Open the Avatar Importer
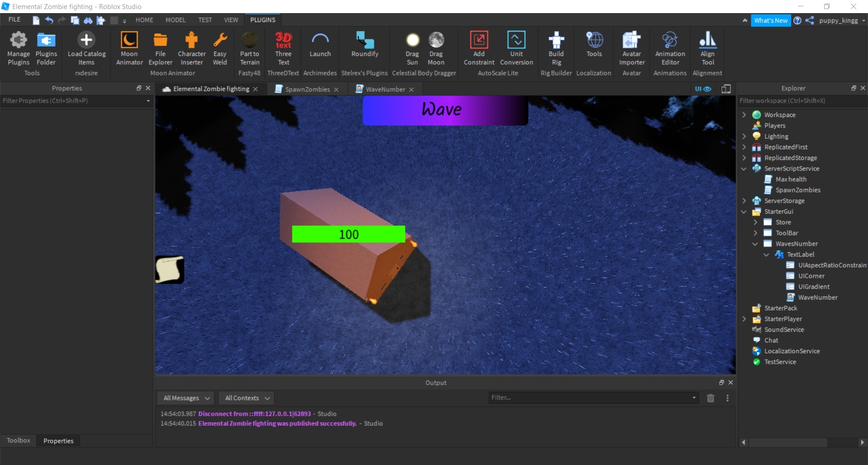Screen dimensions: 868x465 [632, 48]
